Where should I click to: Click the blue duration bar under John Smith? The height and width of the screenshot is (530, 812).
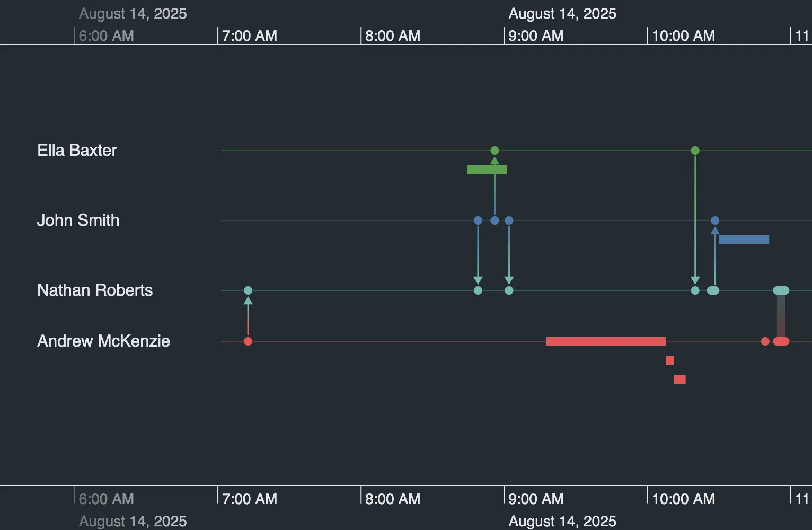point(744,240)
